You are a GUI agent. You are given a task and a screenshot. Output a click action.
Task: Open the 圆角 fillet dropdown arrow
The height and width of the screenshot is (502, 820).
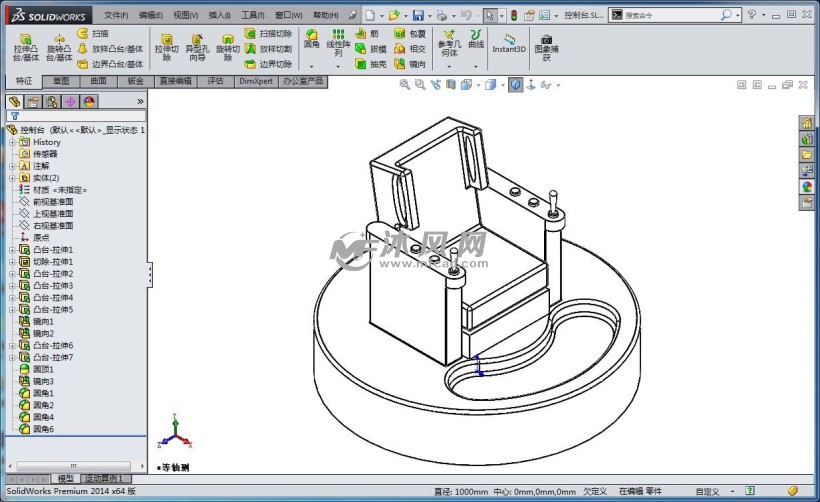[312, 65]
